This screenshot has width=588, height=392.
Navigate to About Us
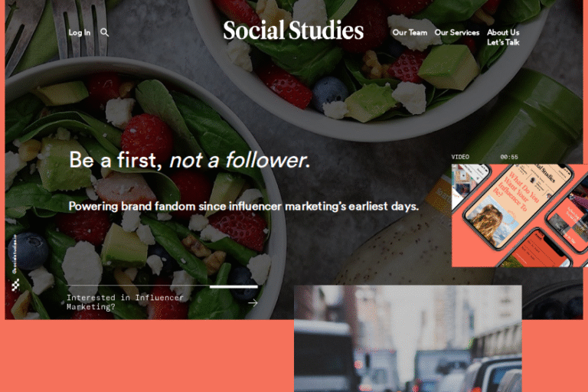(x=503, y=33)
